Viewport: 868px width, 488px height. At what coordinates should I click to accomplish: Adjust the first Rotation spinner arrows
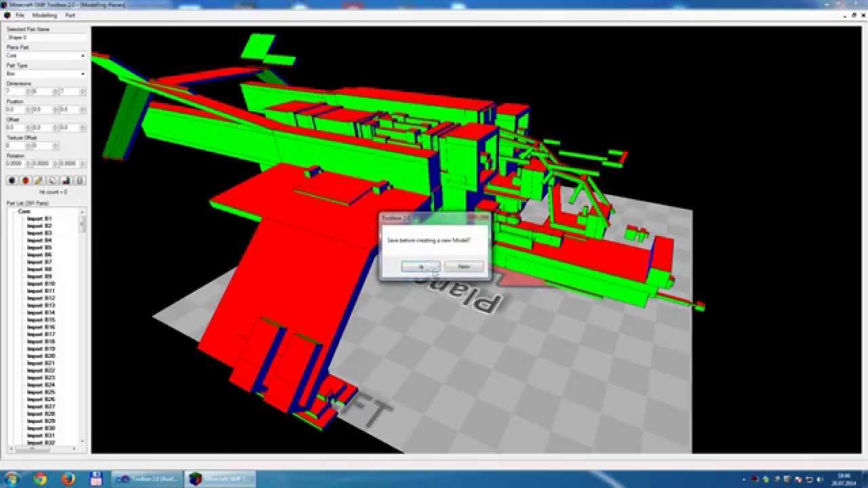[x=28, y=163]
